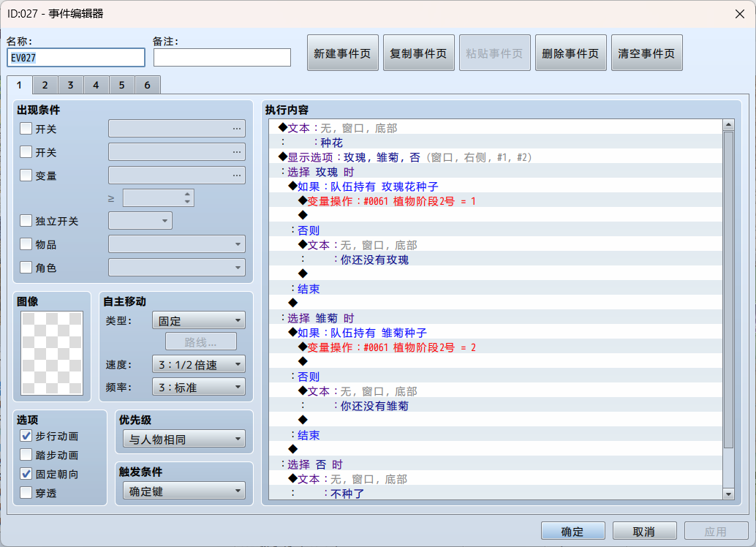Select event page tab 1
The image size is (756, 547).
[19, 86]
